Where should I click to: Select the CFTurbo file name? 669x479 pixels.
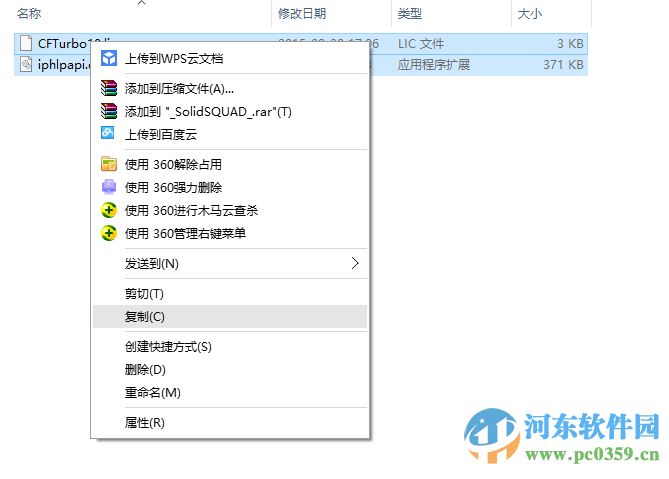click(63, 44)
